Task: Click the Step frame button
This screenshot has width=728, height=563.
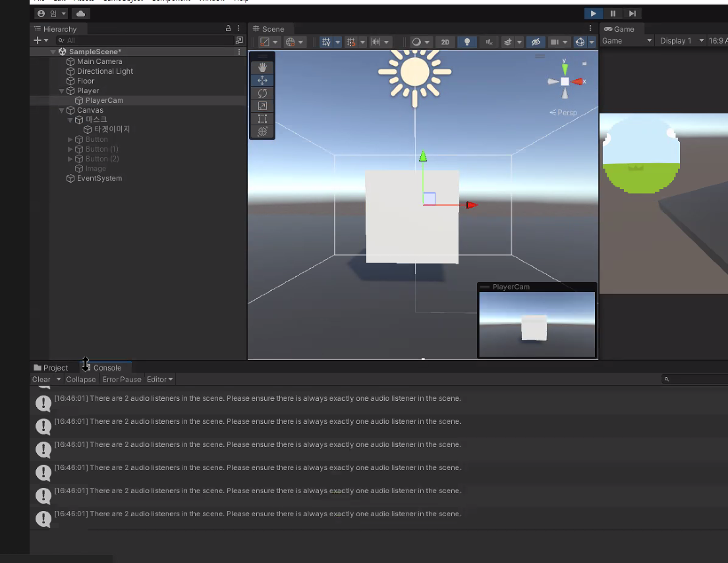Action: pos(632,13)
